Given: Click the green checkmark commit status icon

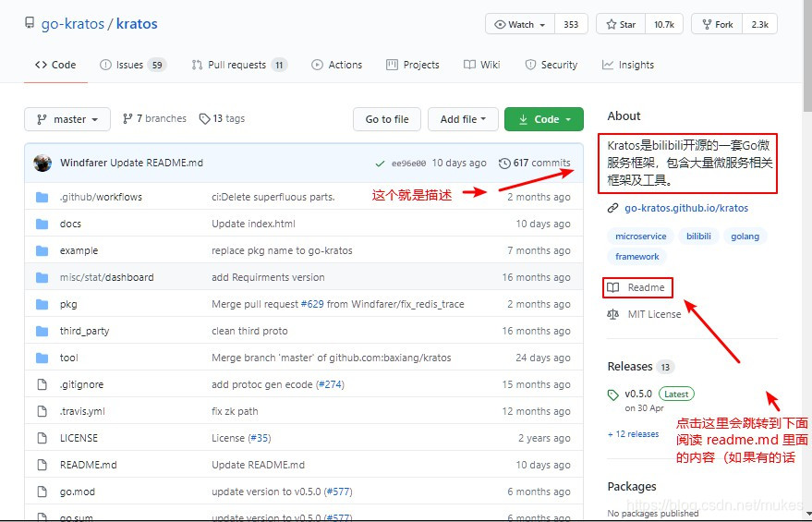Looking at the screenshot, I should tap(380, 164).
